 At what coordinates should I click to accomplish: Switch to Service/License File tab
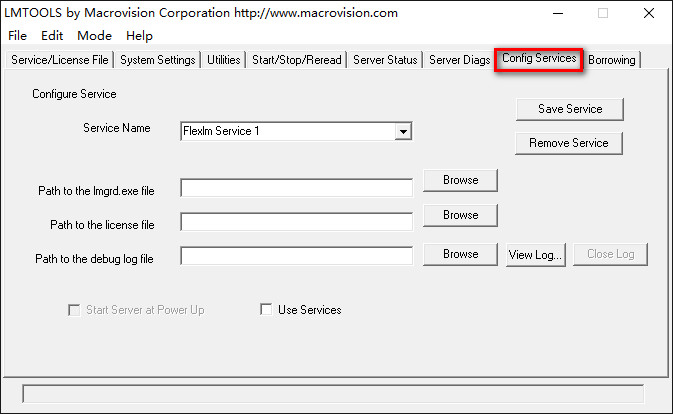[60, 60]
